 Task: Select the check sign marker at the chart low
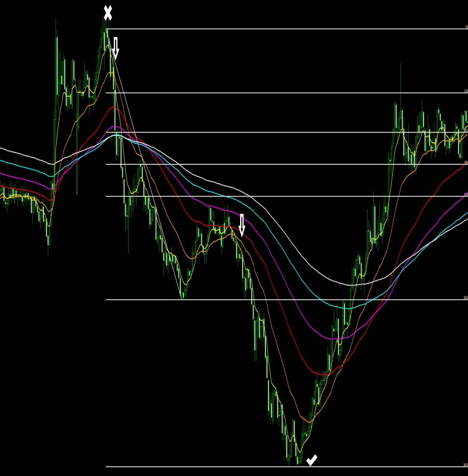click(x=312, y=460)
